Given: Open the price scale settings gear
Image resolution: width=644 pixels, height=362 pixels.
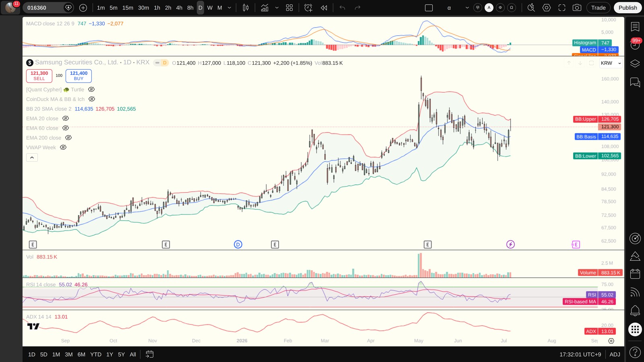Looking at the screenshot, I should point(611,341).
